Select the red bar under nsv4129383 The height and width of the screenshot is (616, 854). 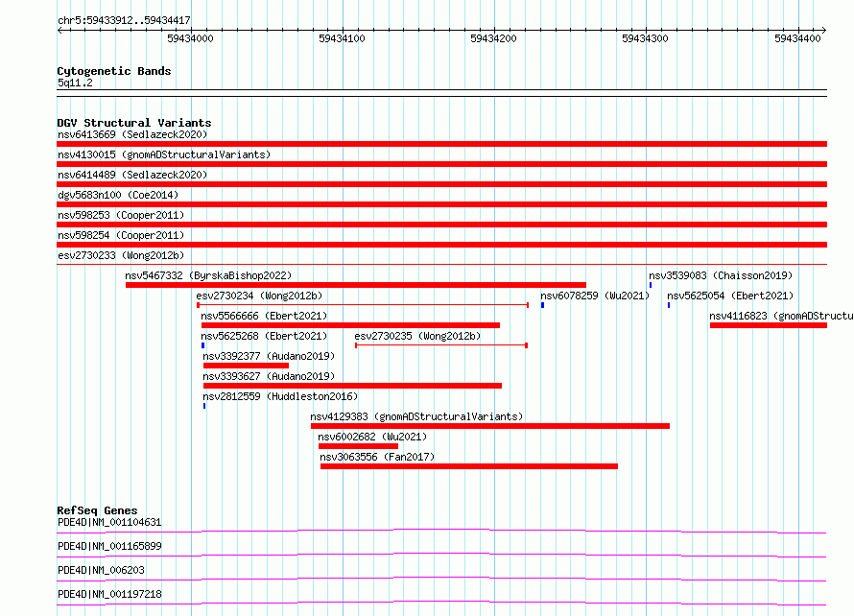(x=490, y=426)
